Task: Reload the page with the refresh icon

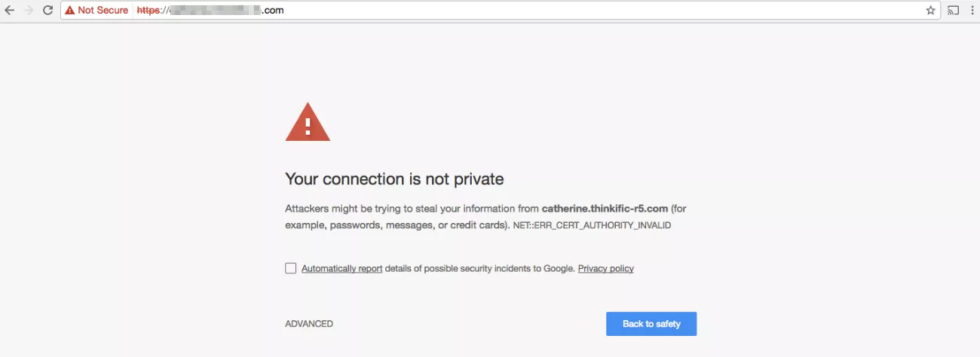Action: coord(47,11)
